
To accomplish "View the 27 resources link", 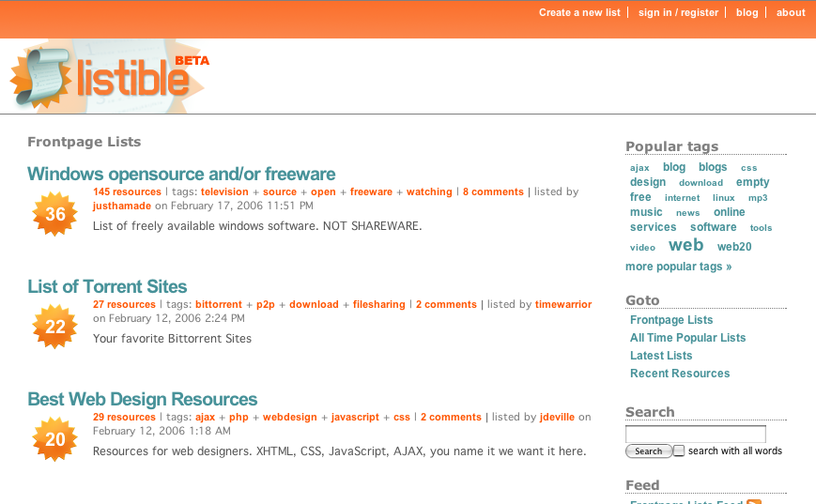I will pos(124,304).
